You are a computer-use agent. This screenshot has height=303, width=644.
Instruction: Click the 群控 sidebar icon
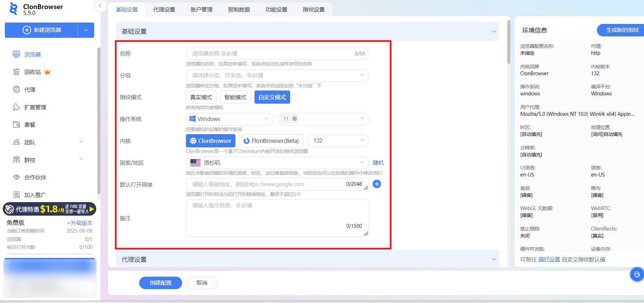coord(16,160)
